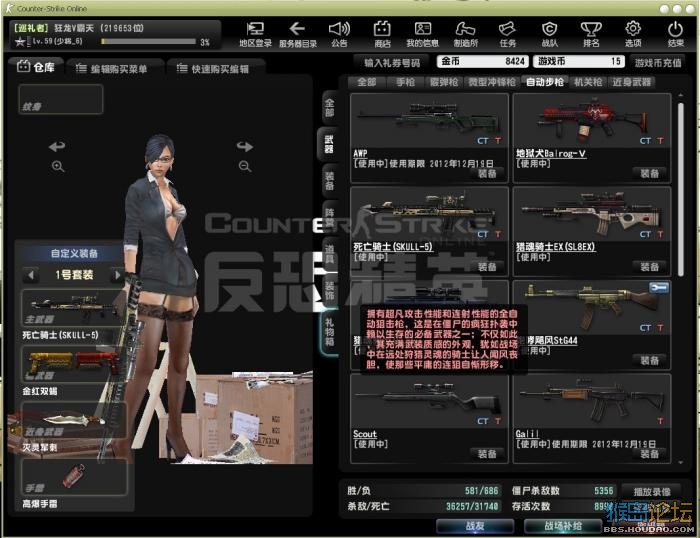Open the 制造所 crafting icon

click(x=465, y=34)
